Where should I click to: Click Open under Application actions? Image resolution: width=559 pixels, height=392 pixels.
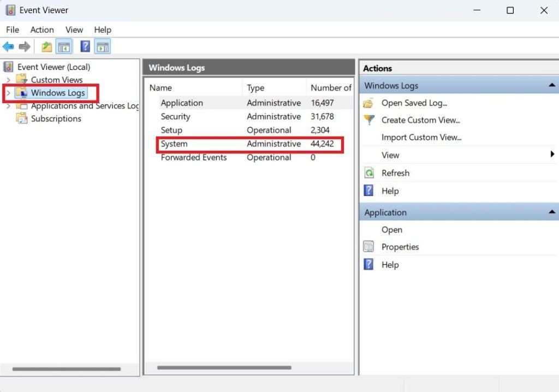392,230
